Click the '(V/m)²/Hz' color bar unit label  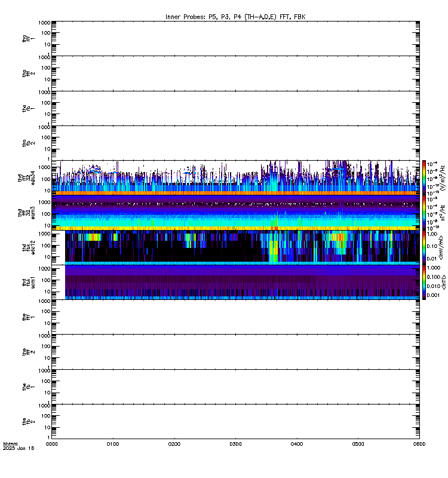(x=443, y=177)
